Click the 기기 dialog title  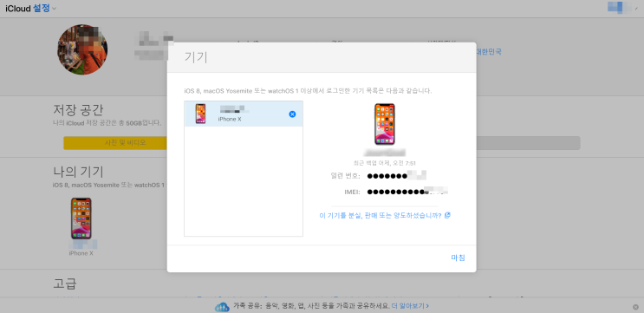196,57
